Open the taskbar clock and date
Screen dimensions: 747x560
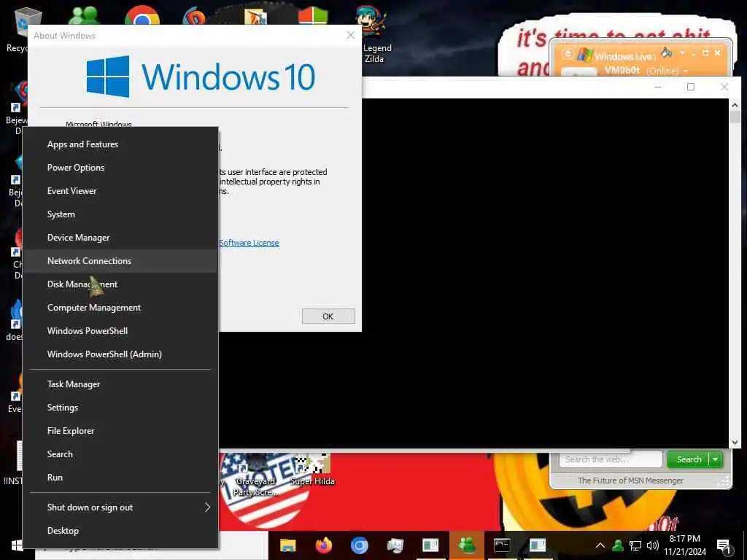point(685,545)
